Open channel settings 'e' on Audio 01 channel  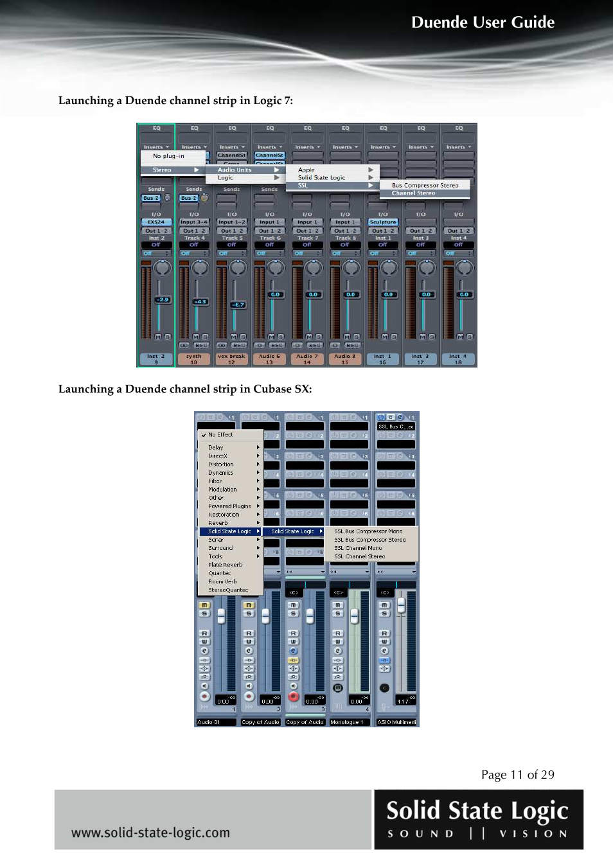point(204,651)
